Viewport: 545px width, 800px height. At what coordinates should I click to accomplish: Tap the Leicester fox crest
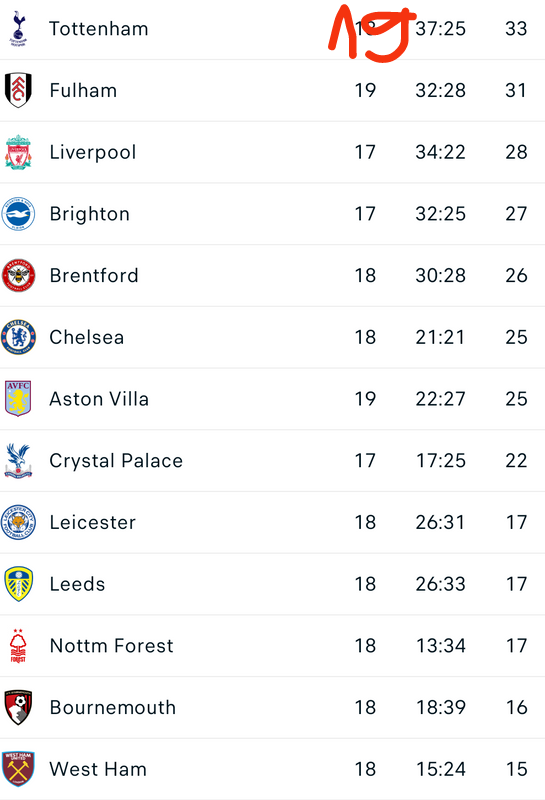tap(18, 522)
